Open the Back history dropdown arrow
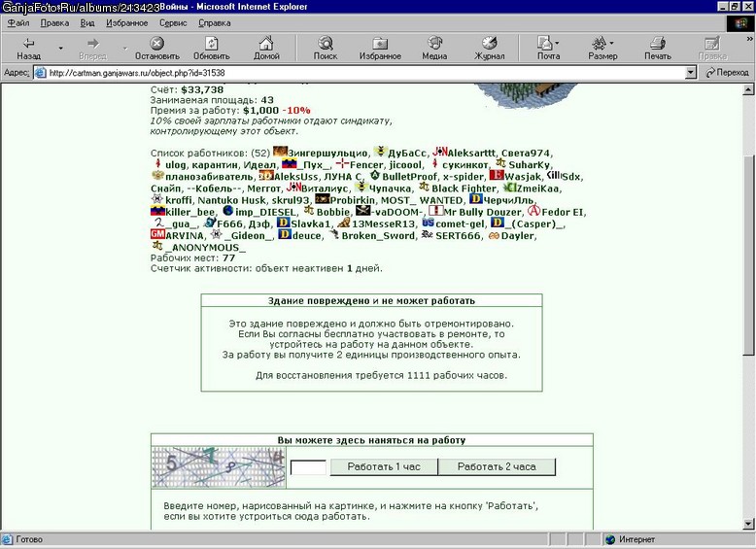Viewport: 756px width, 549px height. point(61,48)
